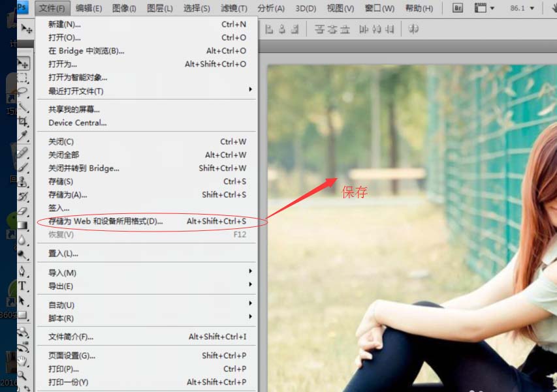The height and width of the screenshot is (392, 557).
Task: Select the Clone Stamp tool
Action: point(23,182)
